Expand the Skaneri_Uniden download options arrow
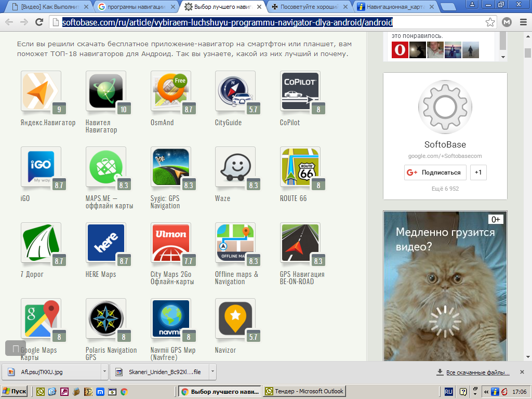The width and height of the screenshot is (532, 399). [212, 372]
